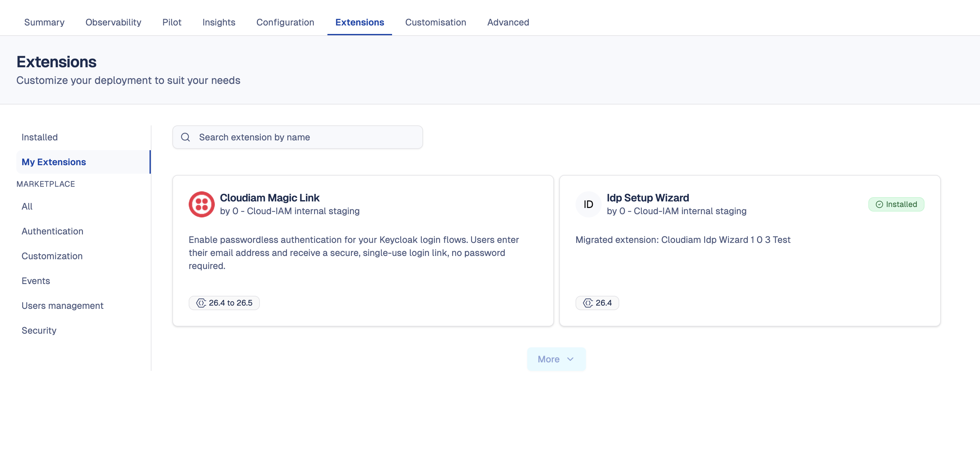
Task: Click the search magnifier icon
Action: [186, 137]
